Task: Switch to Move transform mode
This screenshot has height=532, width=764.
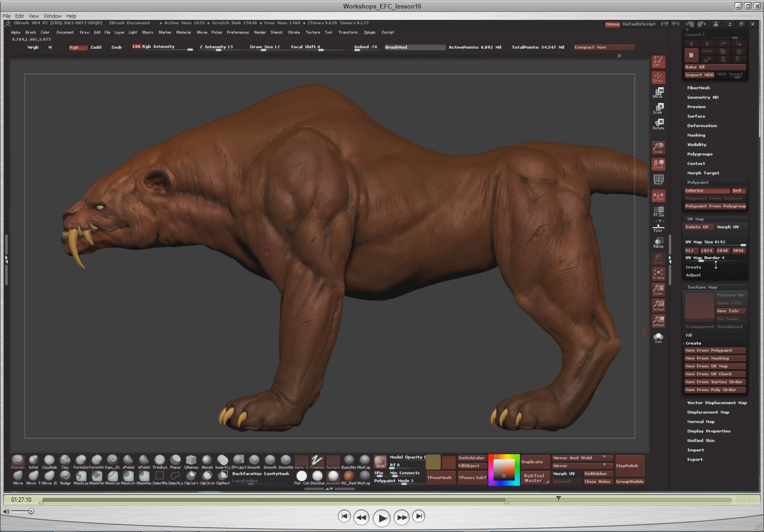Action: pyautogui.click(x=658, y=93)
